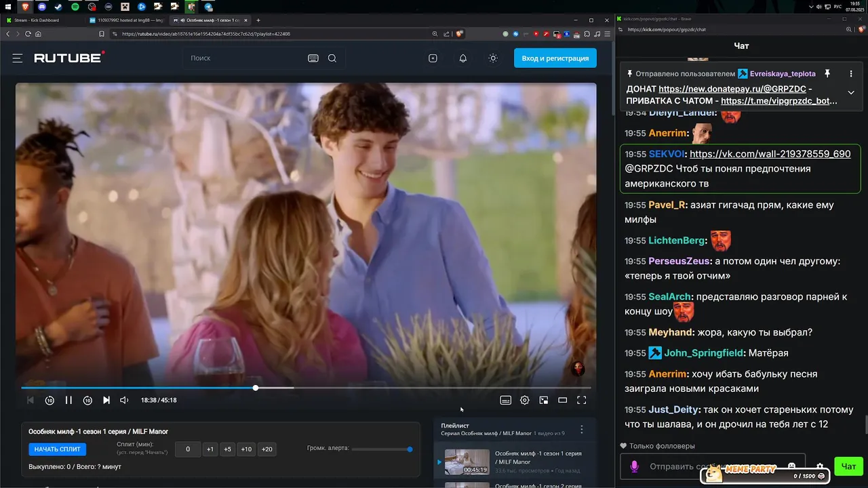
Task: Click the username Just_Deity in chat
Action: [x=673, y=409]
